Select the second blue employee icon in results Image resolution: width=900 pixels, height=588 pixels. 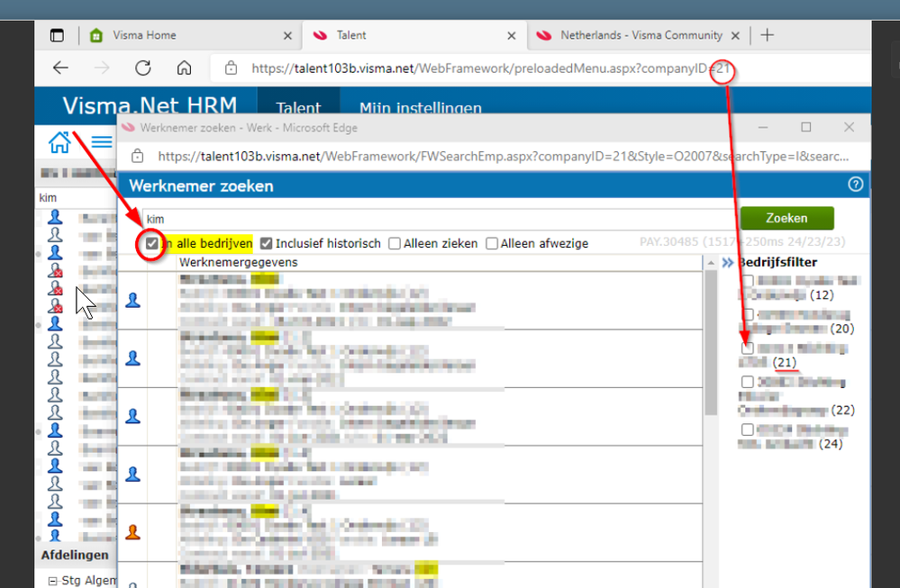pos(132,358)
